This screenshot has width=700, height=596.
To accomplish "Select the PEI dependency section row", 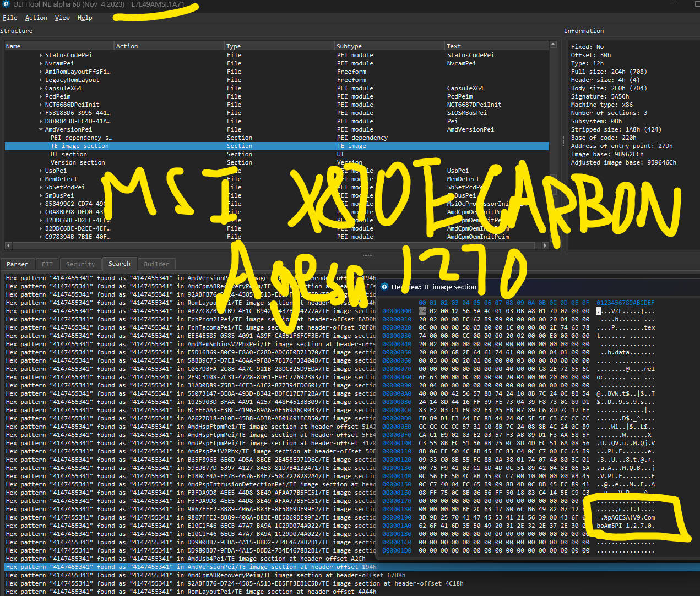I will [x=81, y=138].
